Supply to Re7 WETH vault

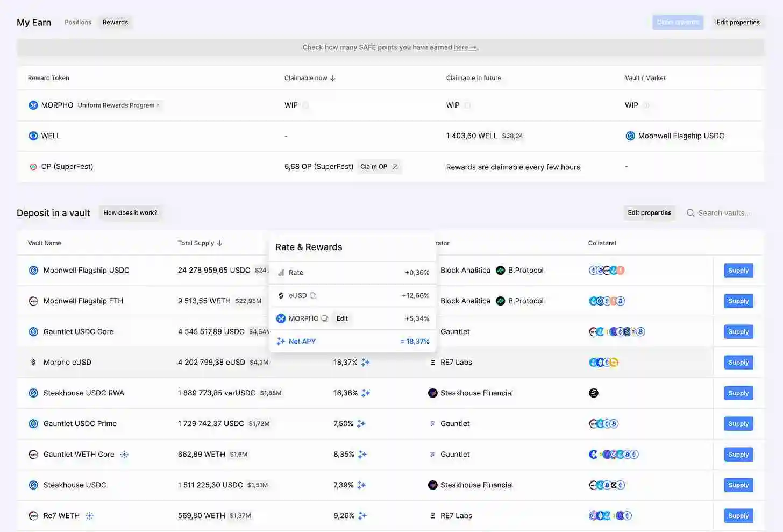click(x=738, y=515)
